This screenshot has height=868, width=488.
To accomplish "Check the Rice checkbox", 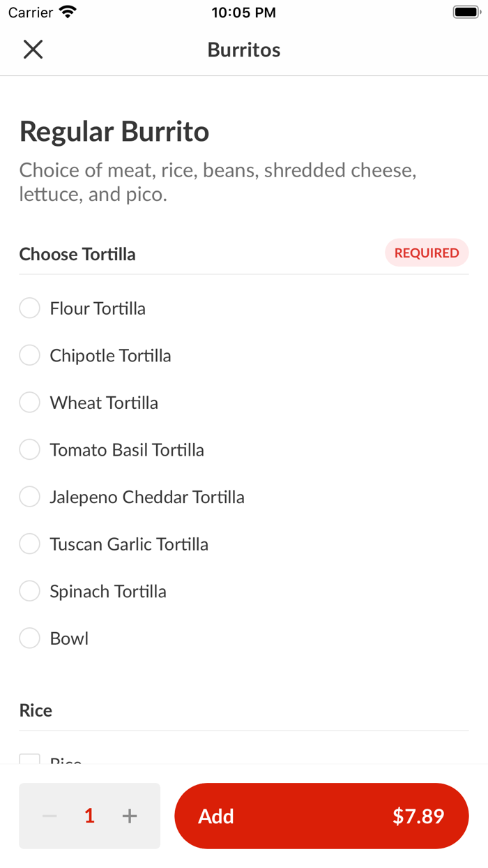I will point(29,761).
